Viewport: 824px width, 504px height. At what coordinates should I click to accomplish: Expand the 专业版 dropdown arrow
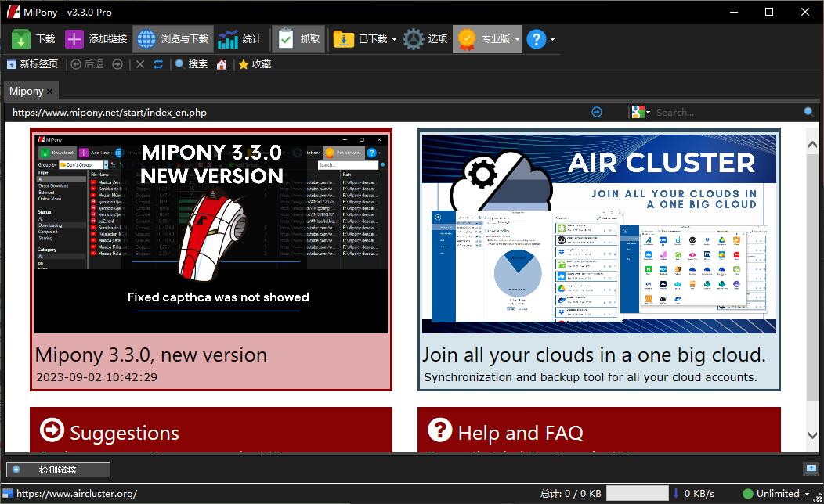(x=517, y=39)
